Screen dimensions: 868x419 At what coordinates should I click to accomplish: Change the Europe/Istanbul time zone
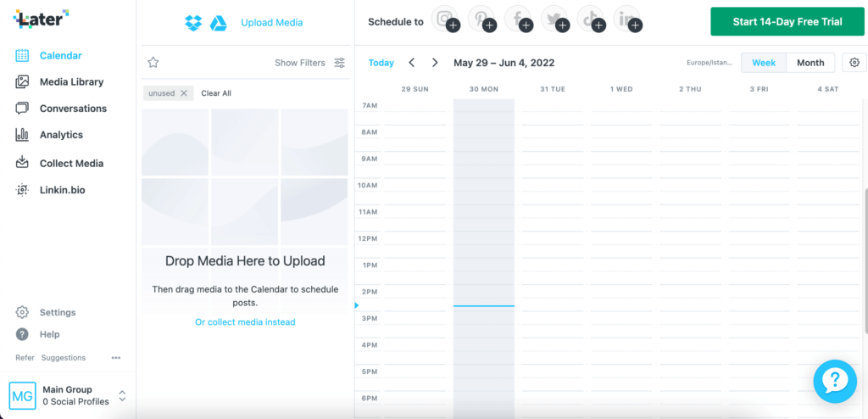click(x=709, y=63)
